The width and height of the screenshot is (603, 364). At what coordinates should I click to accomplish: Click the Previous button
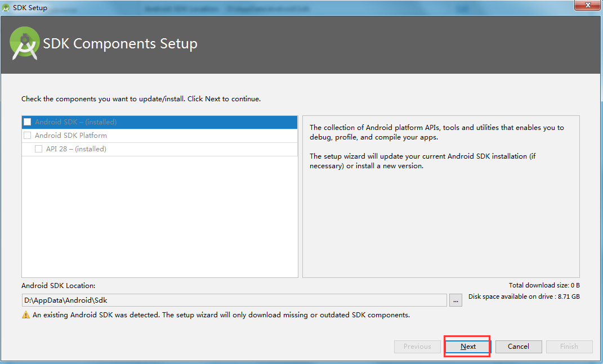pos(417,347)
